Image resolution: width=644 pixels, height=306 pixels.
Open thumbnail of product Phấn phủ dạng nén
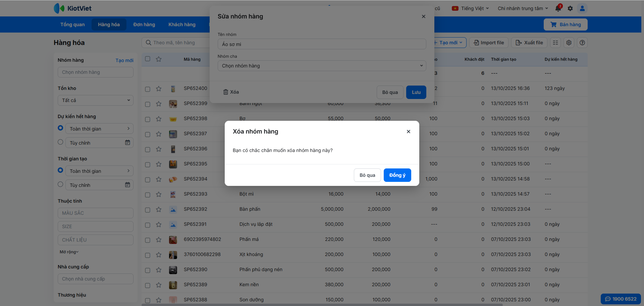[x=173, y=270]
